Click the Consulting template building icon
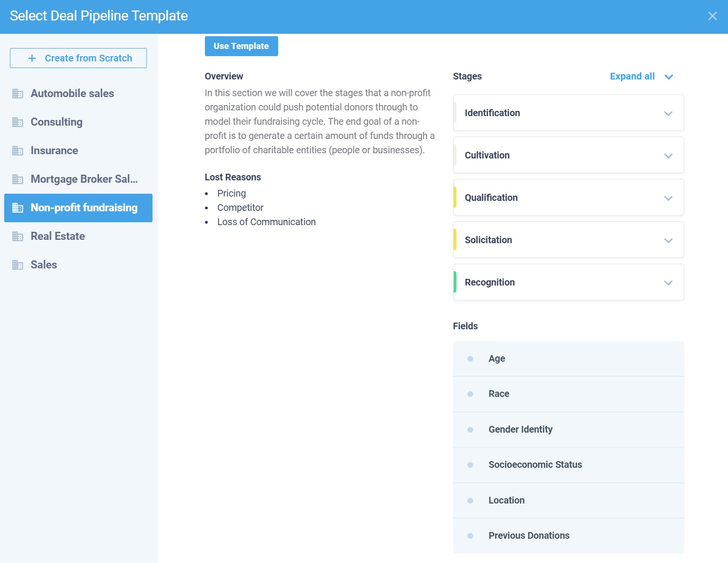The image size is (728, 563). [x=18, y=122]
